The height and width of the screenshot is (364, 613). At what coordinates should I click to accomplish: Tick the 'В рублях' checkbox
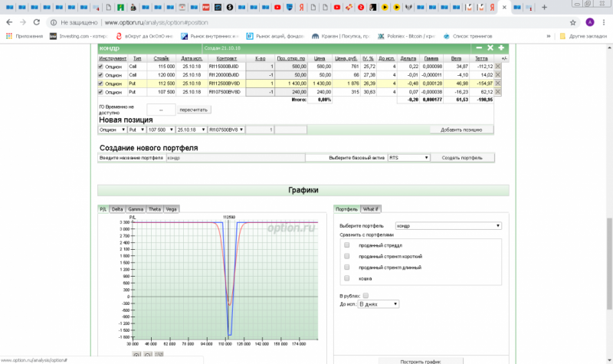[366, 295]
